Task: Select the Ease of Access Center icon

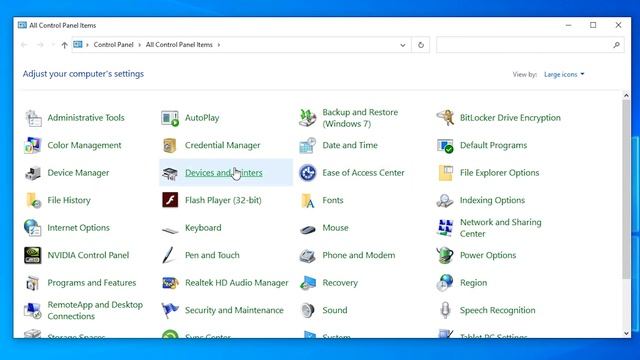Action: tap(307, 173)
